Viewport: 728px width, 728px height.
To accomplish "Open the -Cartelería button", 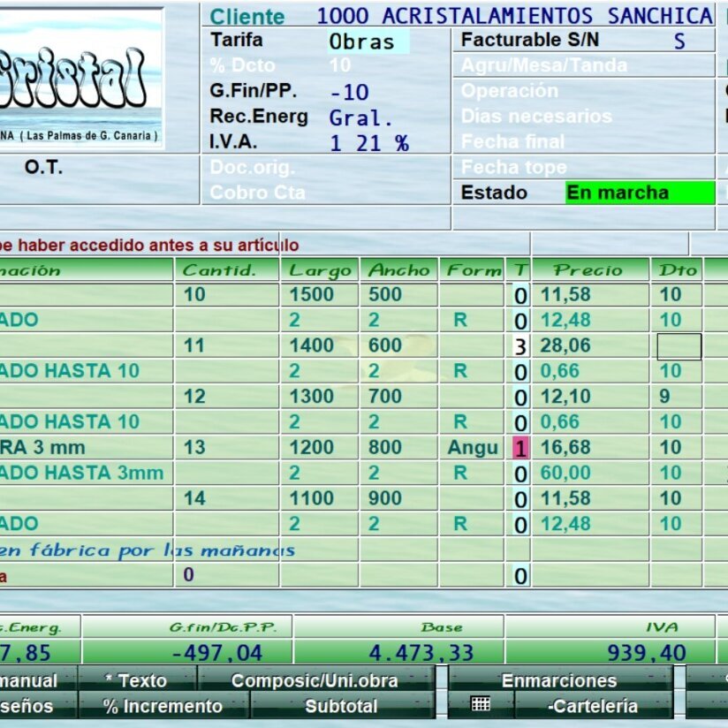I will 592,706.
